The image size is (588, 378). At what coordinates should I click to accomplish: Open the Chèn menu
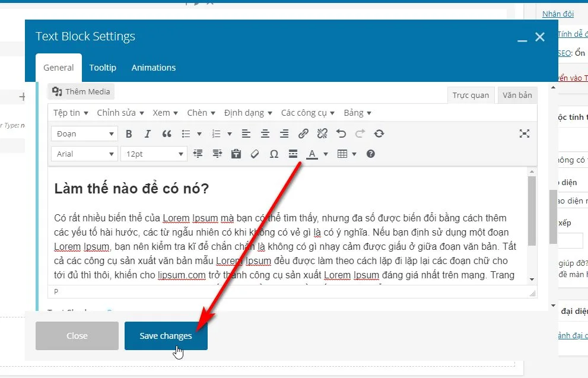pos(201,113)
